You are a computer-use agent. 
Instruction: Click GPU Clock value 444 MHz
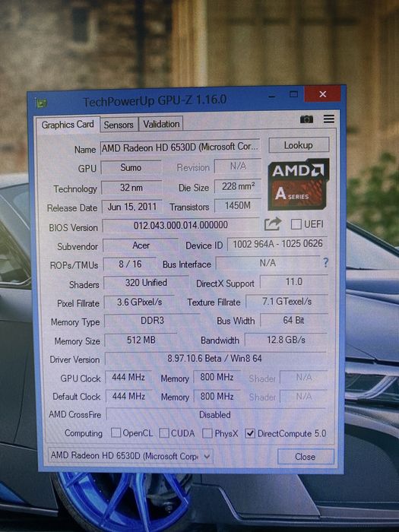(x=128, y=377)
